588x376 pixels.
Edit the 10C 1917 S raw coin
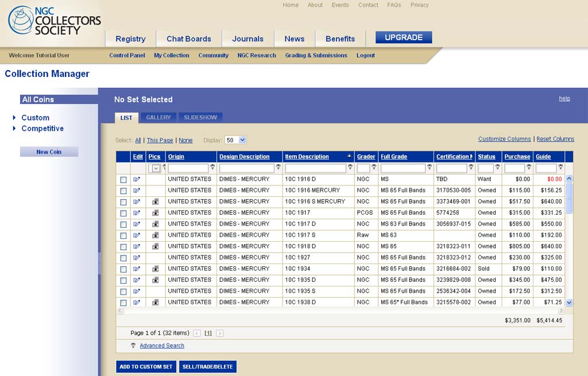coord(137,235)
